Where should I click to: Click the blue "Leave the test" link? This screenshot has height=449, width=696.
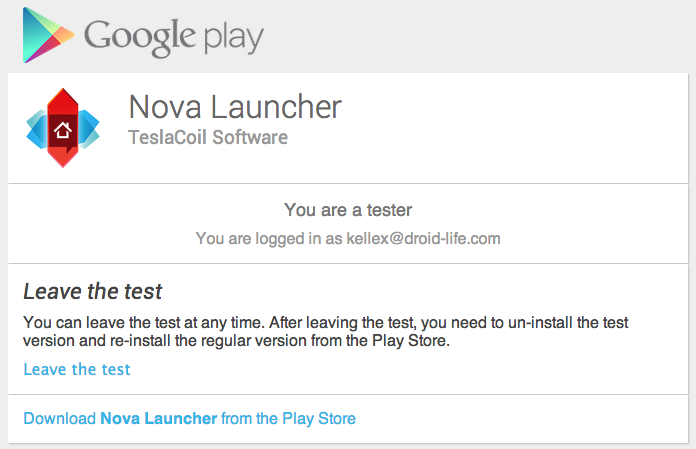pos(77,369)
